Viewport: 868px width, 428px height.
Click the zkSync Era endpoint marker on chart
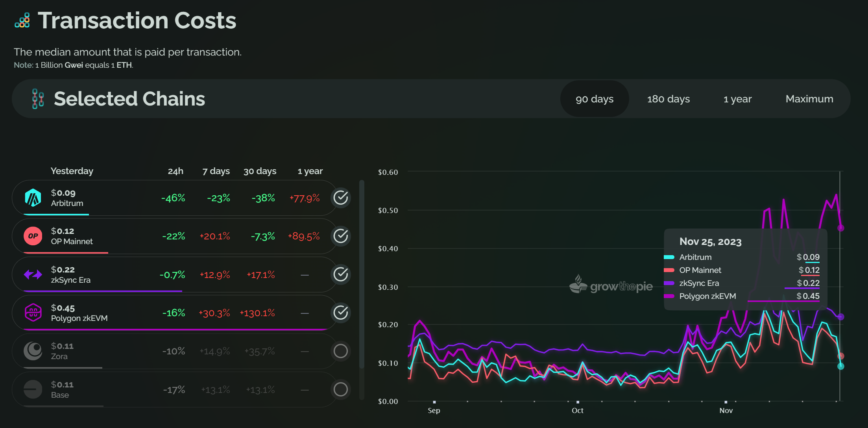click(840, 317)
